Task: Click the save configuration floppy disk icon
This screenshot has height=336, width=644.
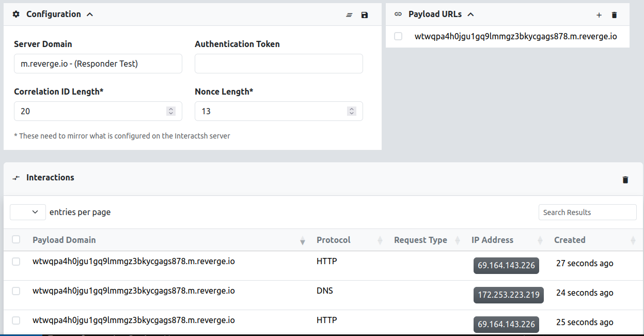Action: (x=365, y=15)
